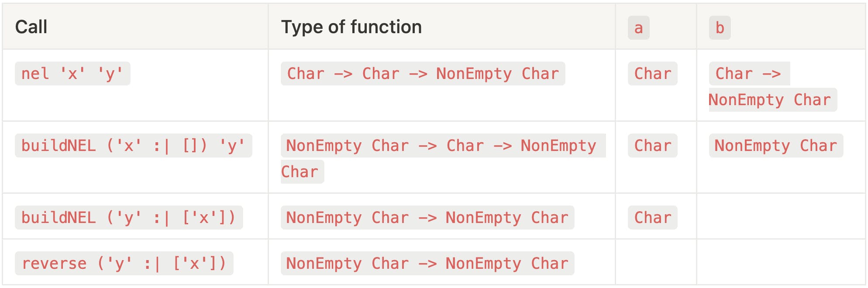The width and height of the screenshot is (868, 288).
Task: Click the empty b cell in the reverse row
Action: (x=781, y=262)
